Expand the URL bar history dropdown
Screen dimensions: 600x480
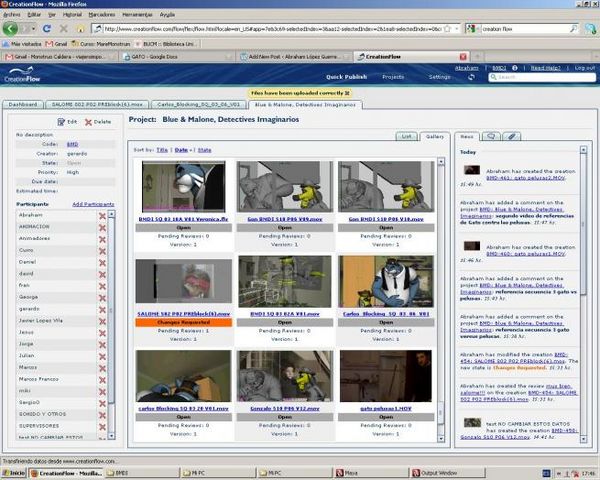pos(457,29)
